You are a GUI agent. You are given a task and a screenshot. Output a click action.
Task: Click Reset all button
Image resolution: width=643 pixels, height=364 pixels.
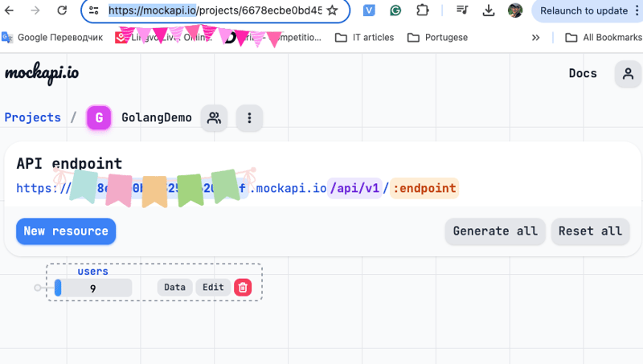[x=590, y=231]
